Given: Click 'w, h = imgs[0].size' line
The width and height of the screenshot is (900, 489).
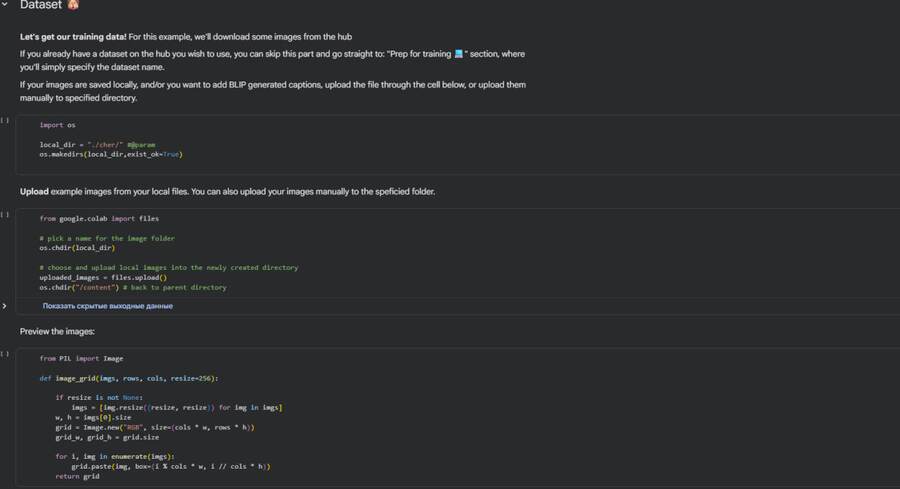Looking at the screenshot, I should (x=93, y=417).
